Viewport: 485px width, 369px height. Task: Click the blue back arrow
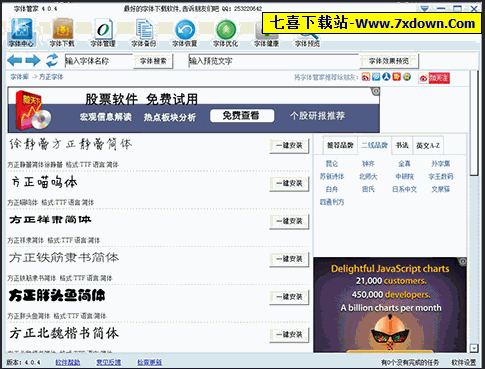tap(15, 60)
